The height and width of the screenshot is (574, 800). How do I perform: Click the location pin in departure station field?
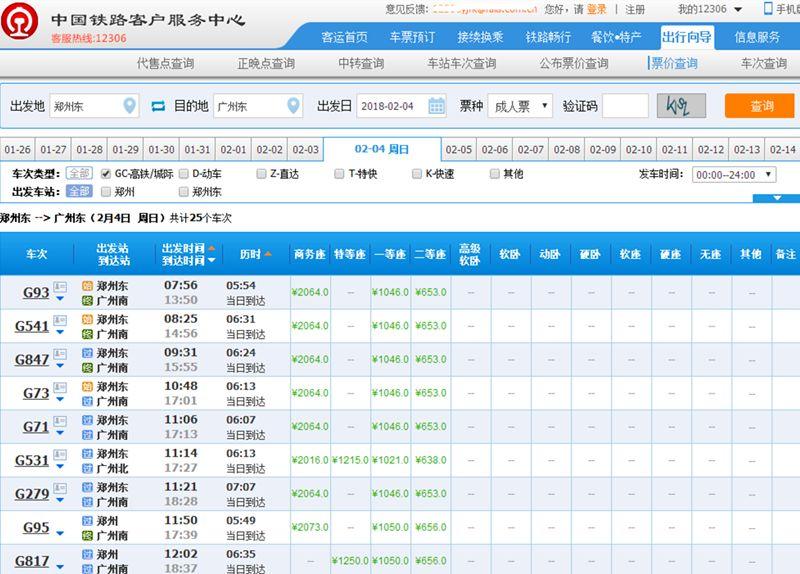click(x=129, y=106)
